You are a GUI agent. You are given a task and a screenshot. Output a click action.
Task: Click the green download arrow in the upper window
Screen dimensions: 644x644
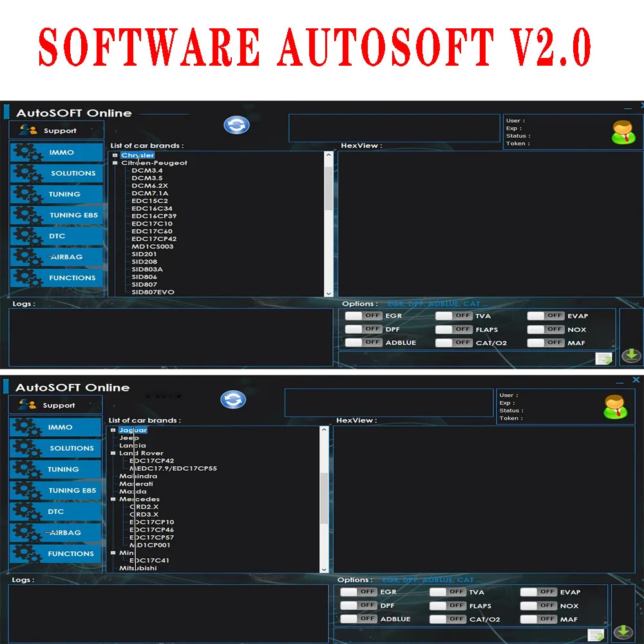[631, 355]
